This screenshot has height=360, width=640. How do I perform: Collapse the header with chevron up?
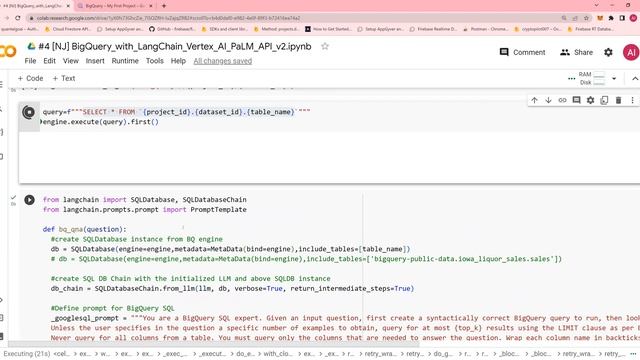(635, 78)
